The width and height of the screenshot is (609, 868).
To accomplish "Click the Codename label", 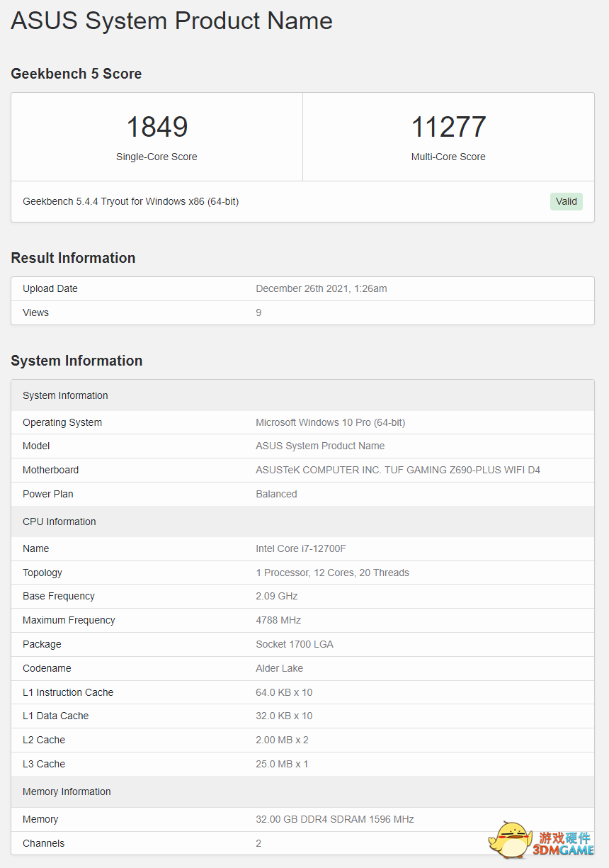I will pyautogui.click(x=47, y=668).
